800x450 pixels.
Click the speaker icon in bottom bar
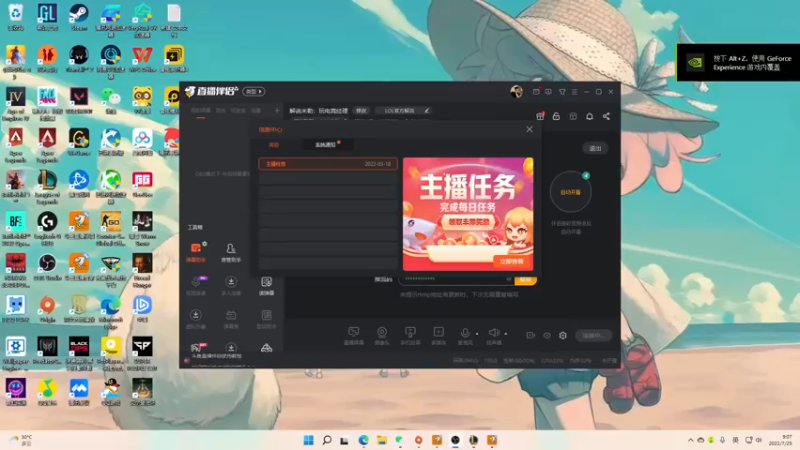pyautogui.click(x=493, y=333)
